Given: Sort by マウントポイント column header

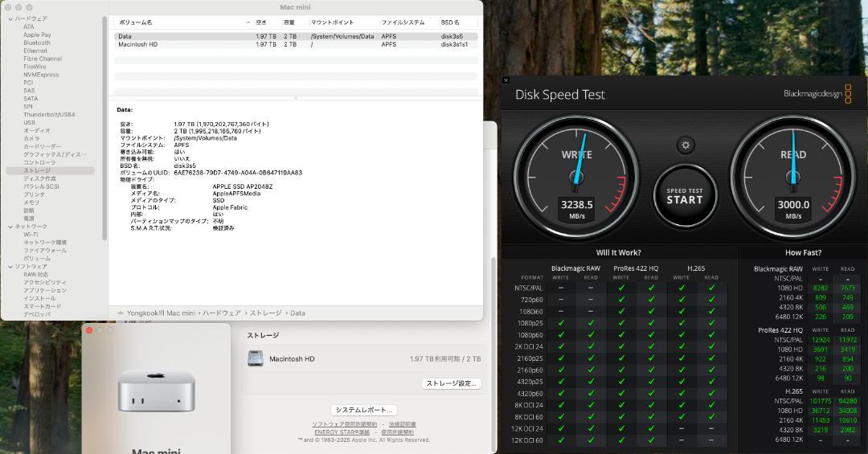Looking at the screenshot, I should tap(332, 22).
